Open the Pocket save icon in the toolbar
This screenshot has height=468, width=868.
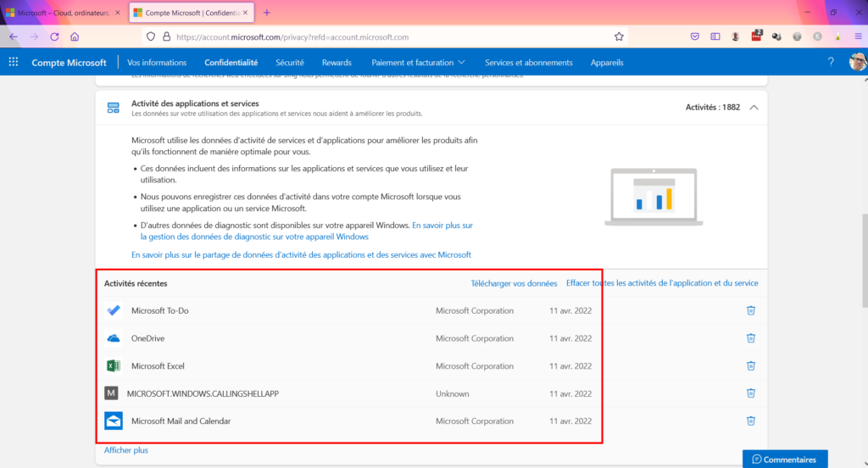click(x=695, y=36)
